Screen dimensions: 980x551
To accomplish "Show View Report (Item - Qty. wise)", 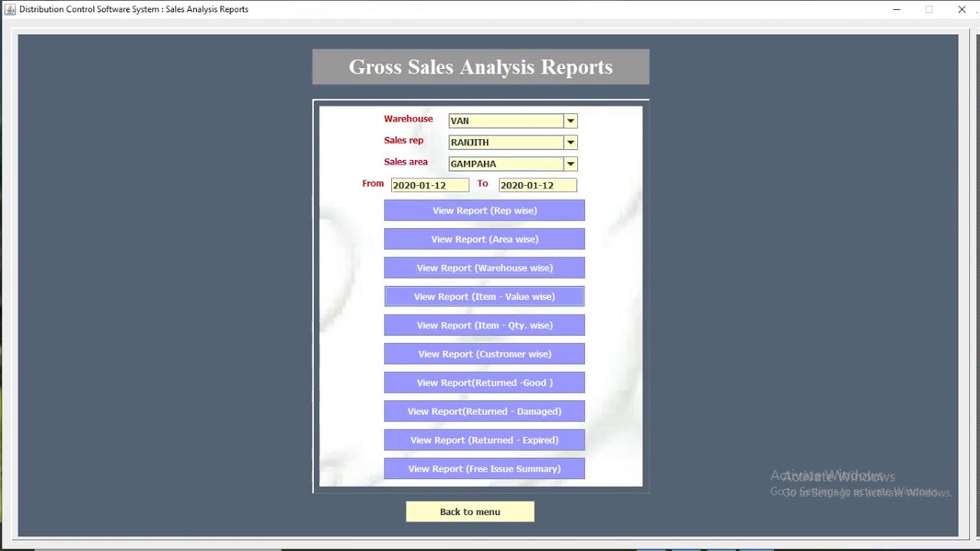I will click(485, 325).
